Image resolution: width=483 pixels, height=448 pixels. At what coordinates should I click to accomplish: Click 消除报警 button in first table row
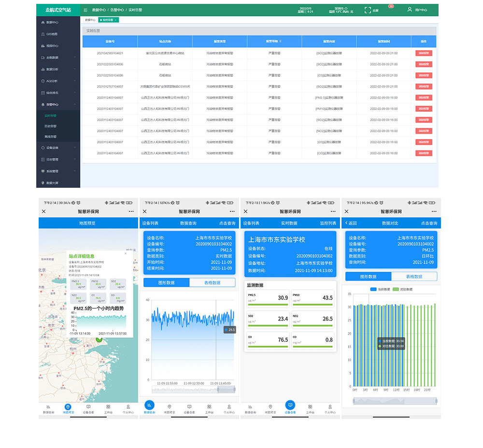tap(424, 53)
